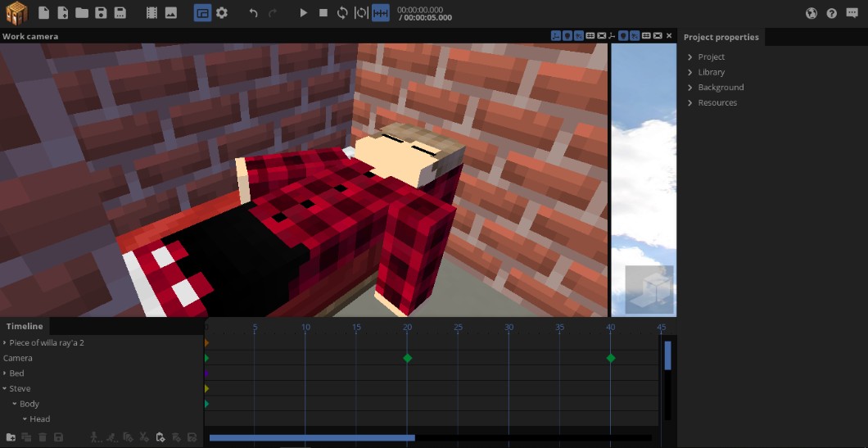Click the export movie filmstrip icon
This screenshot has height=448, width=868.
pos(151,13)
